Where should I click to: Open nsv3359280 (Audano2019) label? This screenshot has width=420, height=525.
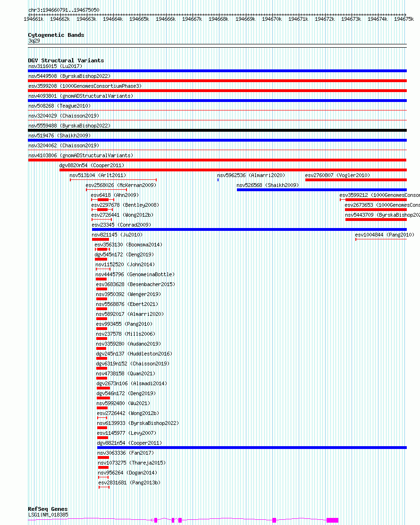[x=128, y=344]
